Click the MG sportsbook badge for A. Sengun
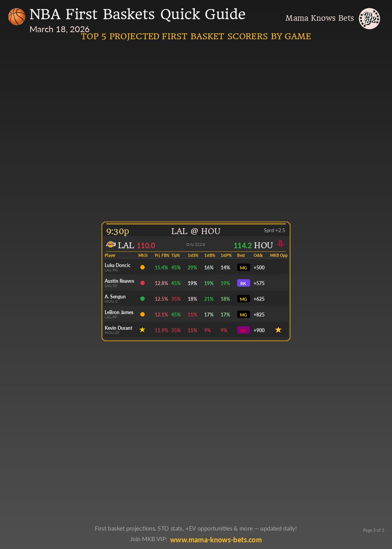The width and height of the screenshot is (392, 549). (243, 299)
